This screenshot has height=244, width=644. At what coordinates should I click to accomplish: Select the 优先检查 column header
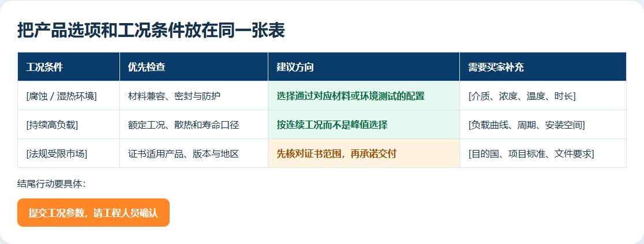coord(194,66)
